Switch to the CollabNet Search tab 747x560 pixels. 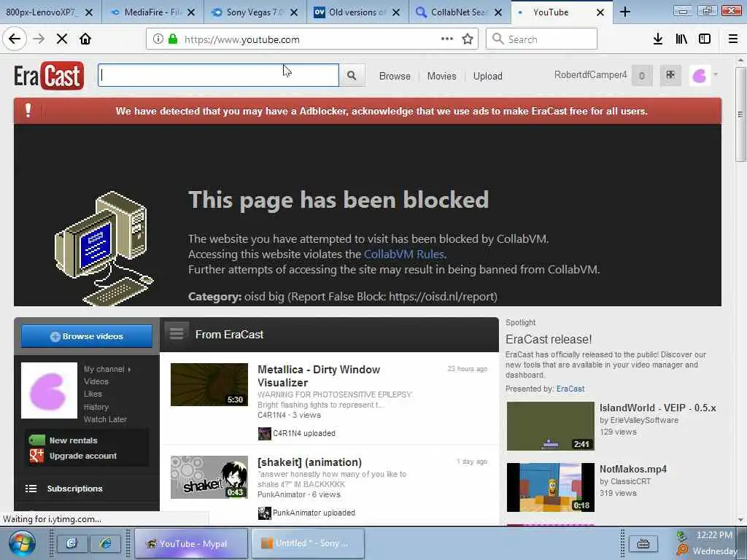(x=460, y=12)
